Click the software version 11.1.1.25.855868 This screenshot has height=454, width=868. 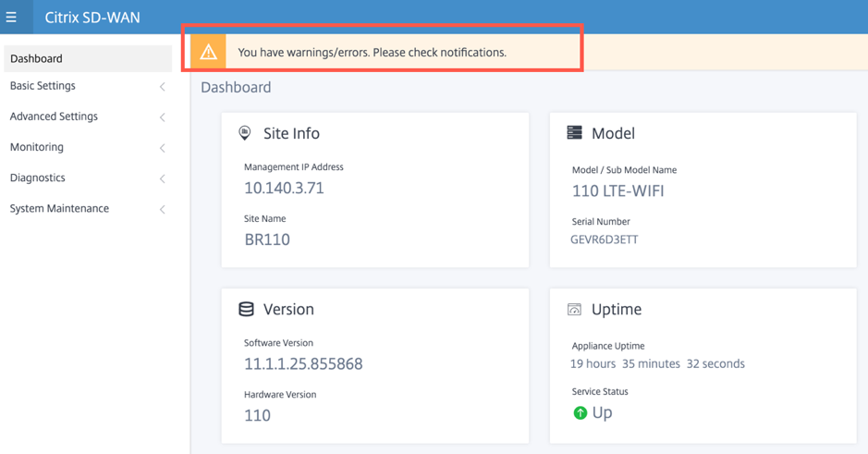pos(303,363)
